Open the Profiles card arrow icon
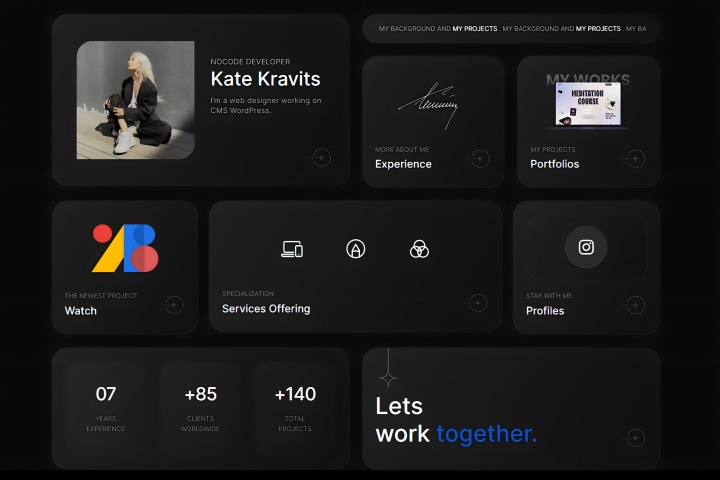Viewport: 720px width, 480px height. (x=635, y=305)
